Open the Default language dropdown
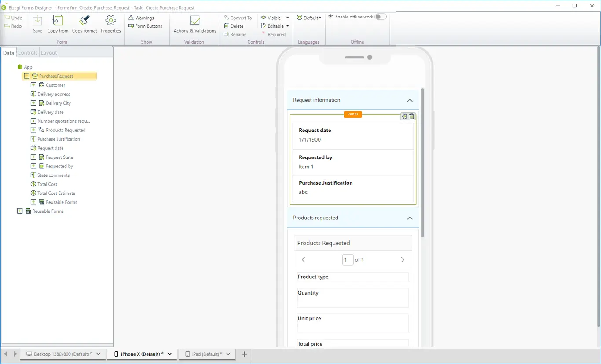The width and height of the screenshot is (601, 364). coord(309,18)
